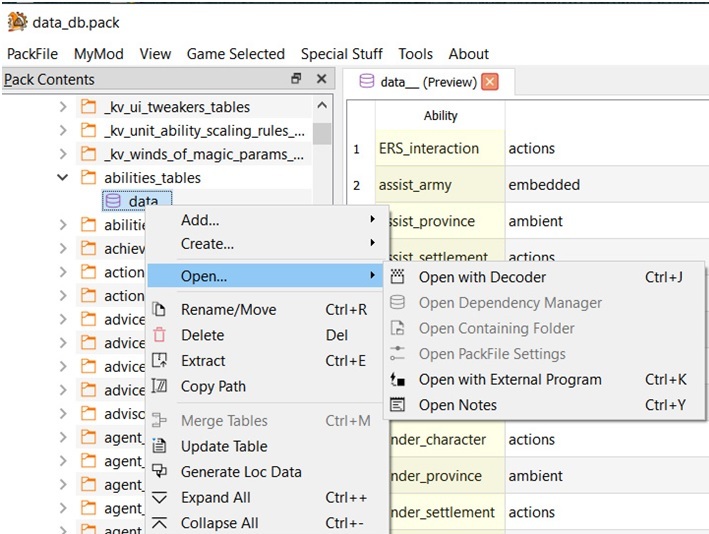Collapse abilities_tables folder

63,178
